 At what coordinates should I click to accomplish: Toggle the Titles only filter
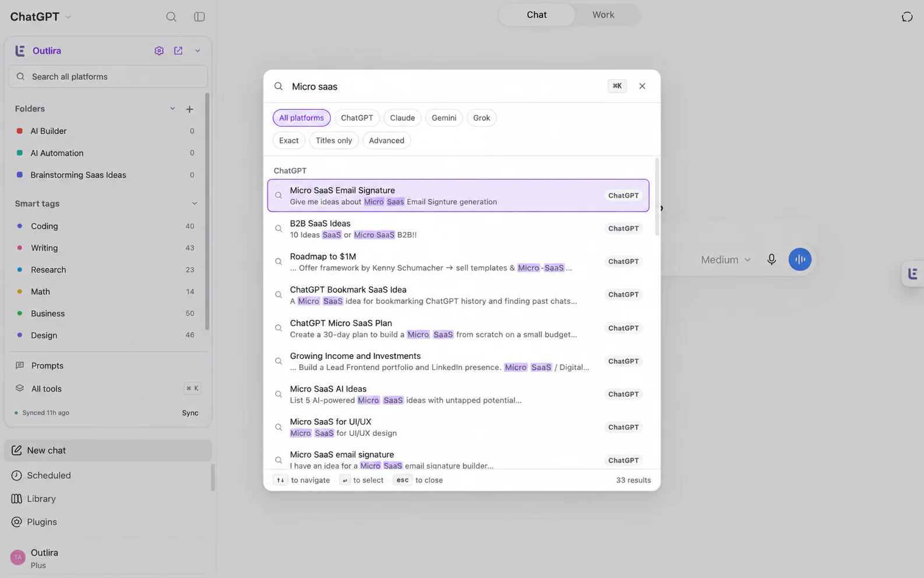coord(334,140)
